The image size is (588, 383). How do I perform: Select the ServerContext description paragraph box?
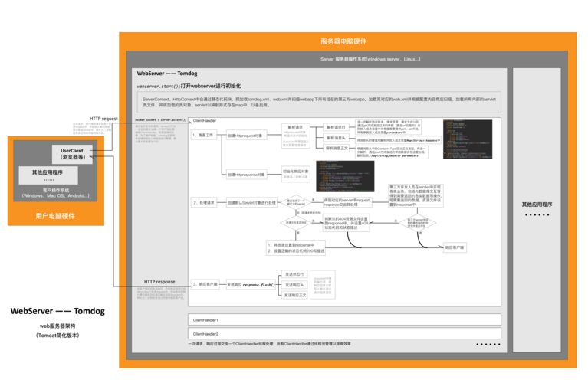(319, 103)
